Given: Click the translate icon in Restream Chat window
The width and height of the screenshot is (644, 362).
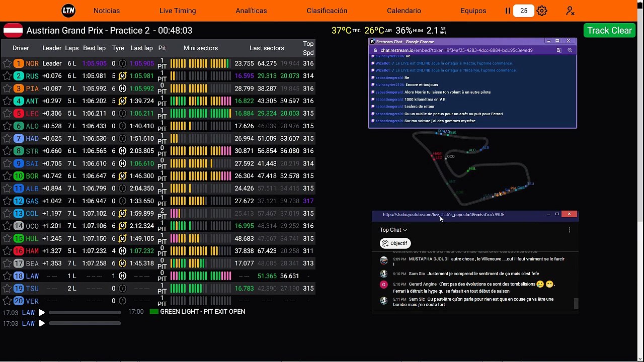Looking at the screenshot, I should pos(559,50).
